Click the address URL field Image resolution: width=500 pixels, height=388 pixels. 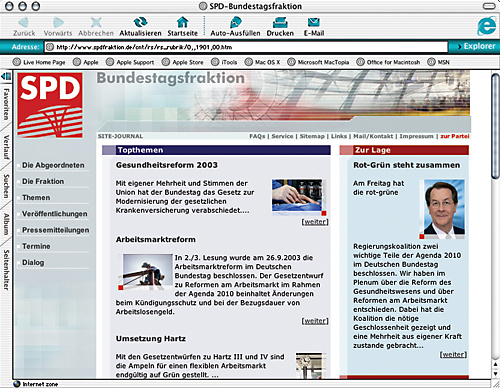coord(246,47)
